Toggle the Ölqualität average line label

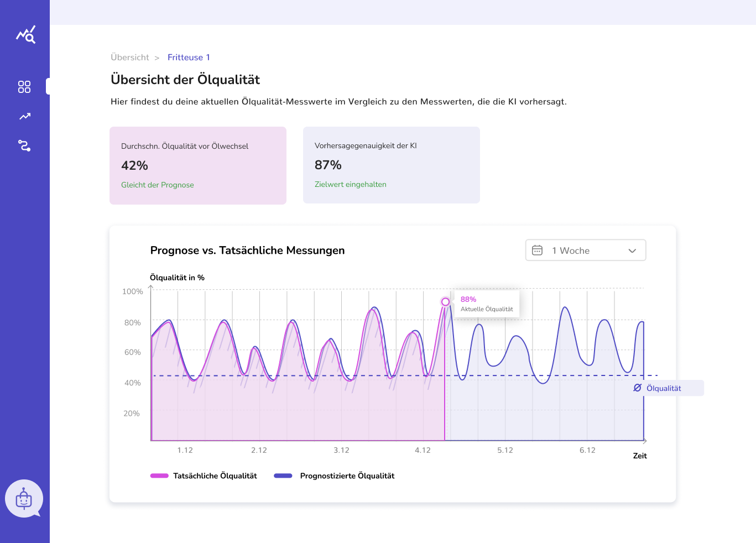pos(664,388)
